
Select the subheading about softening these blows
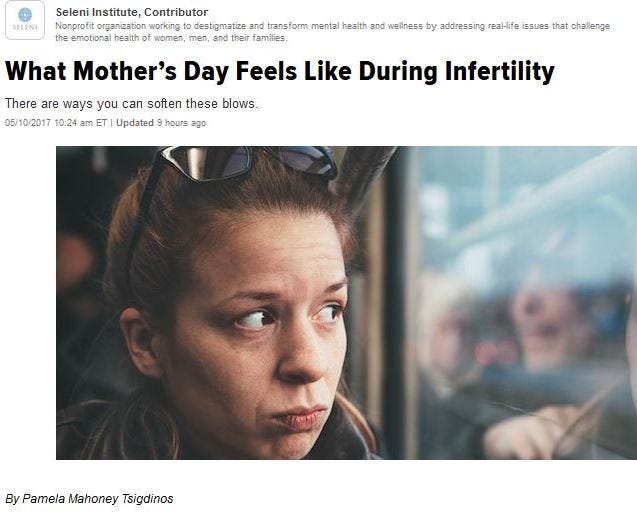131,104
